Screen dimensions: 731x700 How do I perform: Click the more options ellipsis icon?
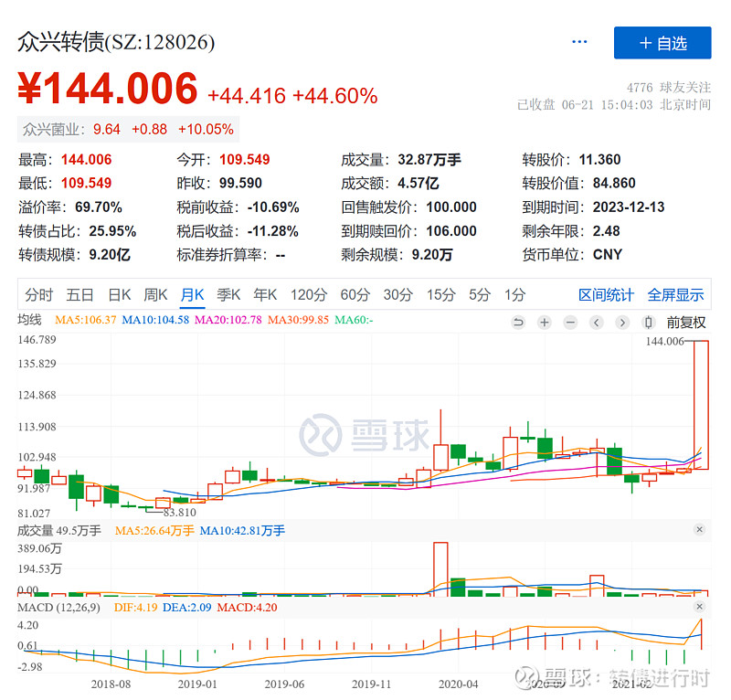pos(579,42)
